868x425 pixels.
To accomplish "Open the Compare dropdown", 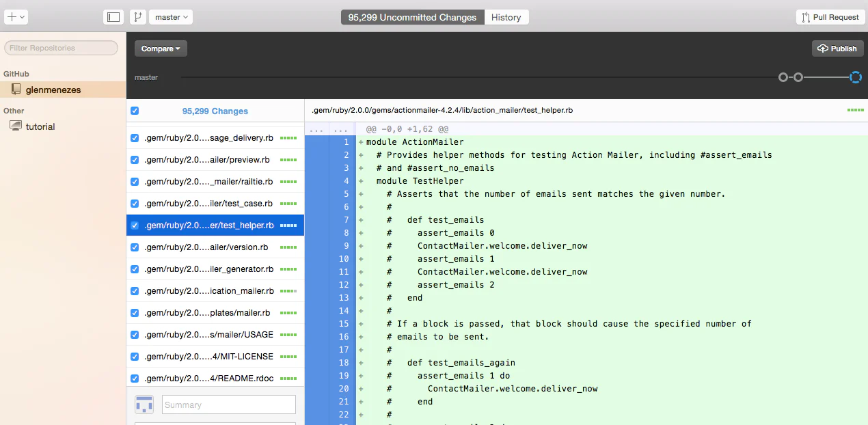I will click(x=161, y=49).
